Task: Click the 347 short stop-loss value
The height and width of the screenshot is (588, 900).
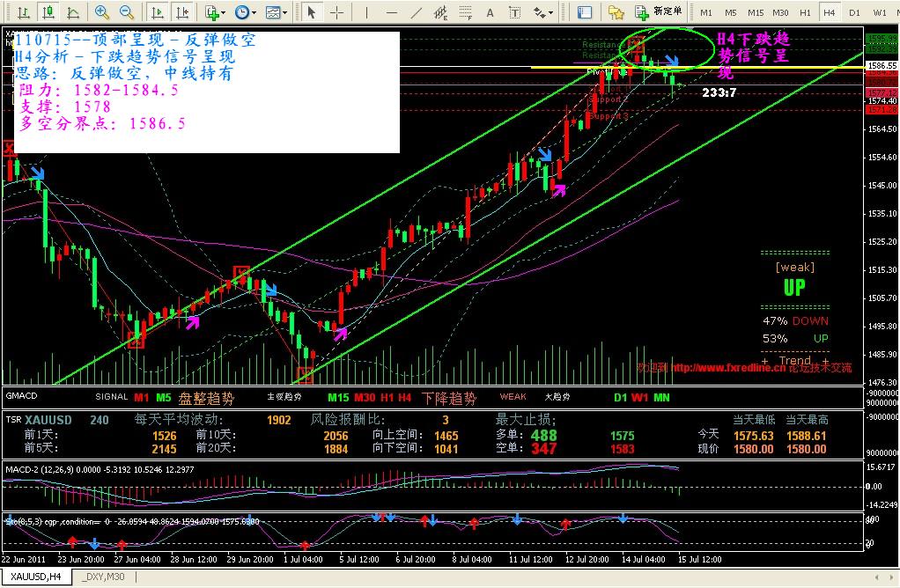Action: coord(543,449)
